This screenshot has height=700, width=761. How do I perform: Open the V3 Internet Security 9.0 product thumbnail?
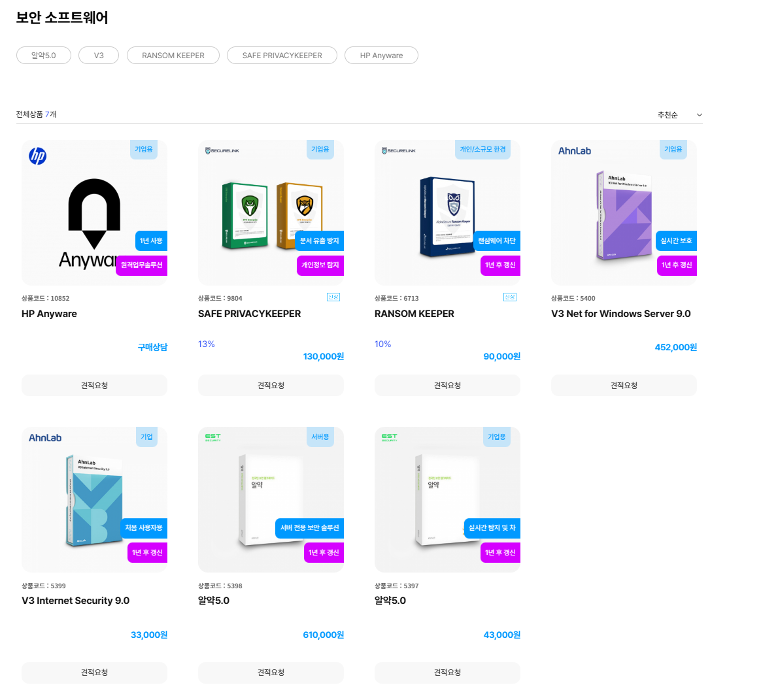94,499
